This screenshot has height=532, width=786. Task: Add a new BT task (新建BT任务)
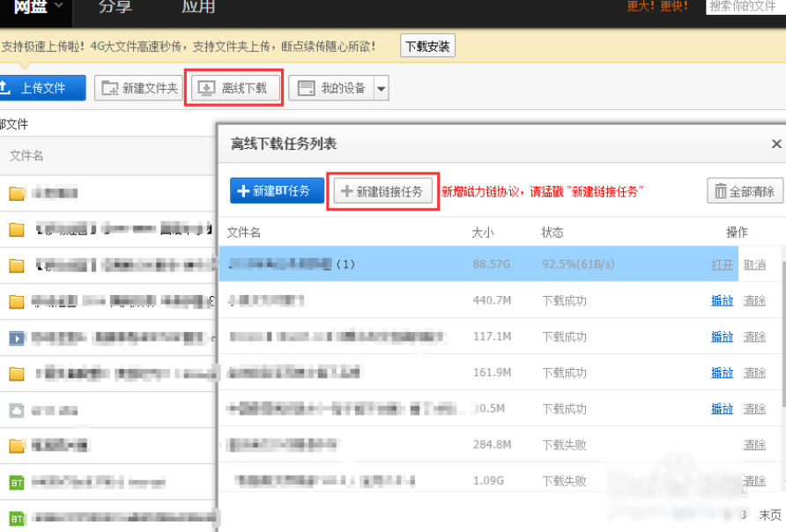[277, 191]
